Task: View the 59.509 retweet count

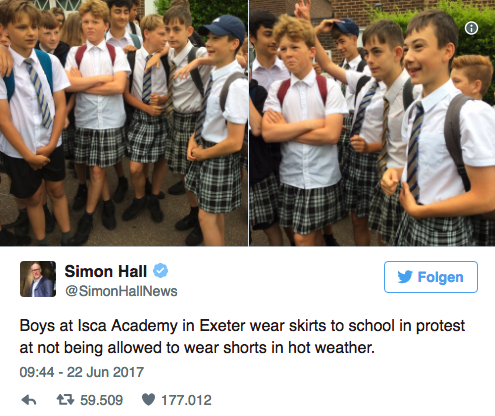Action: tap(101, 400)
